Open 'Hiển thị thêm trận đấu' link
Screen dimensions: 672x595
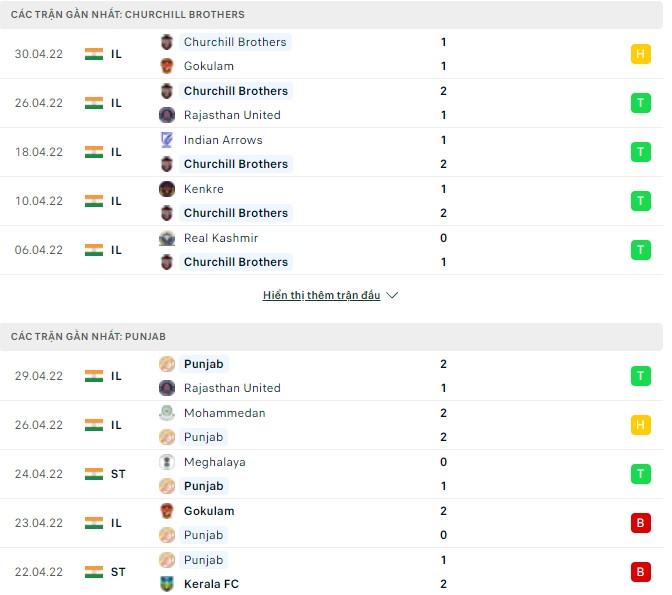[x=321, y=296]
